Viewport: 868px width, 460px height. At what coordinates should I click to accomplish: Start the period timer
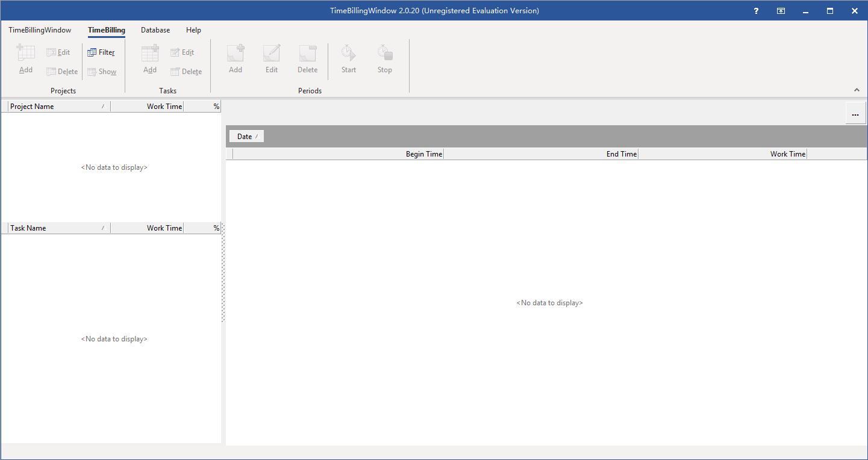[349, 59]
